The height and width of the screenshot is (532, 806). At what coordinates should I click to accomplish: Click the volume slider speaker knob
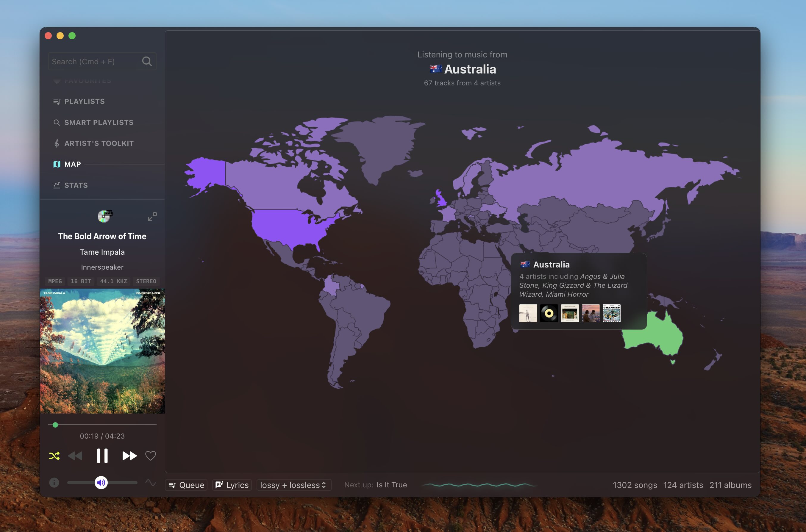[101, 483]
